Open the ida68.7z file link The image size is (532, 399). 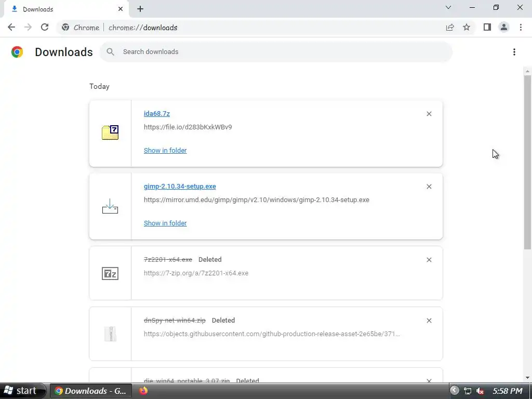pyautogui.click(x=157, y=114)
